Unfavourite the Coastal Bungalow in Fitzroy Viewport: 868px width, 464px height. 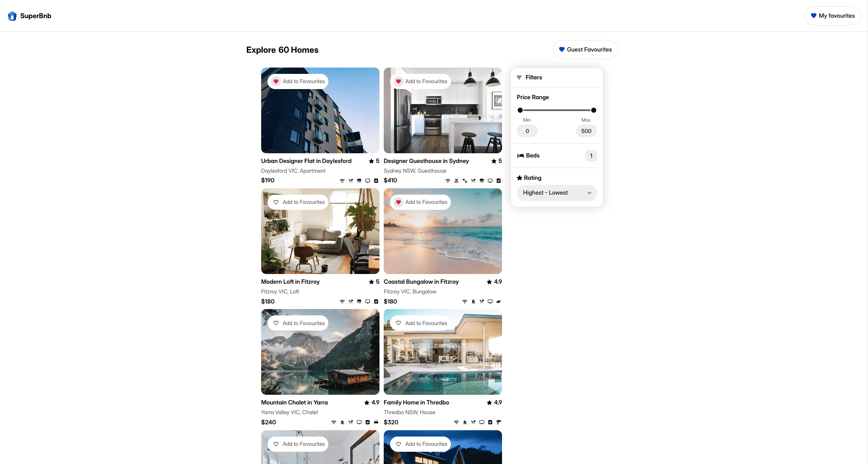pos(420,202)
